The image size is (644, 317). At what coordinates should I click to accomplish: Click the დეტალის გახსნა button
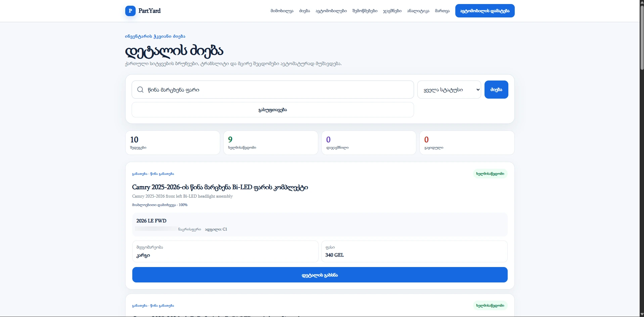(320, 275)
